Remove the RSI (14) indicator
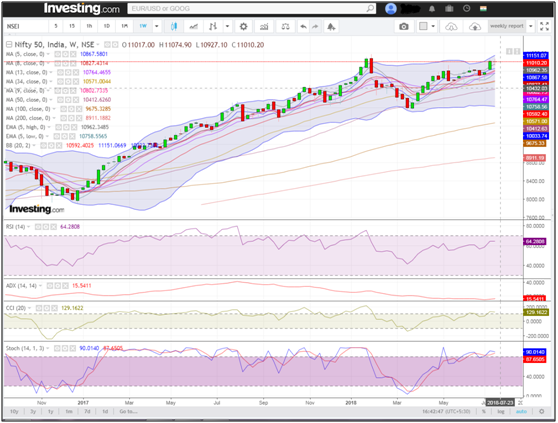The image size is (558, 423). pos(53,227)
